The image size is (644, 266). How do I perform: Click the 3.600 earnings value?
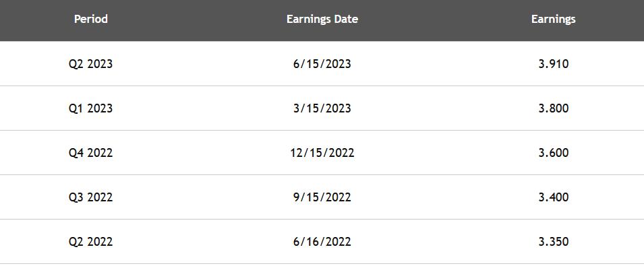[553, 153]
